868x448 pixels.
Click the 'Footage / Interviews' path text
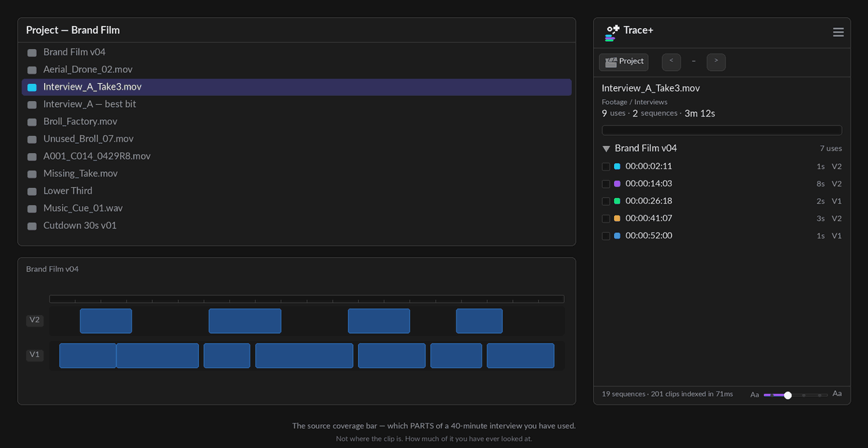[634, 103]
